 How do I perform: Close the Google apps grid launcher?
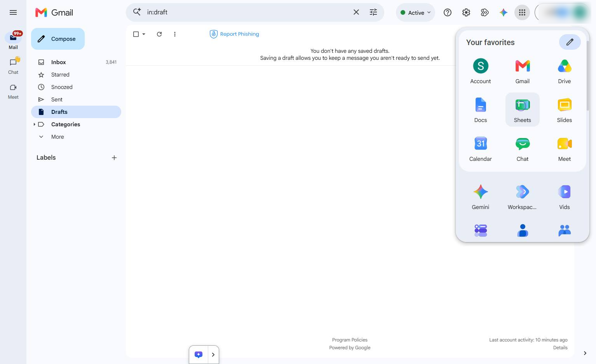(522, 12)
